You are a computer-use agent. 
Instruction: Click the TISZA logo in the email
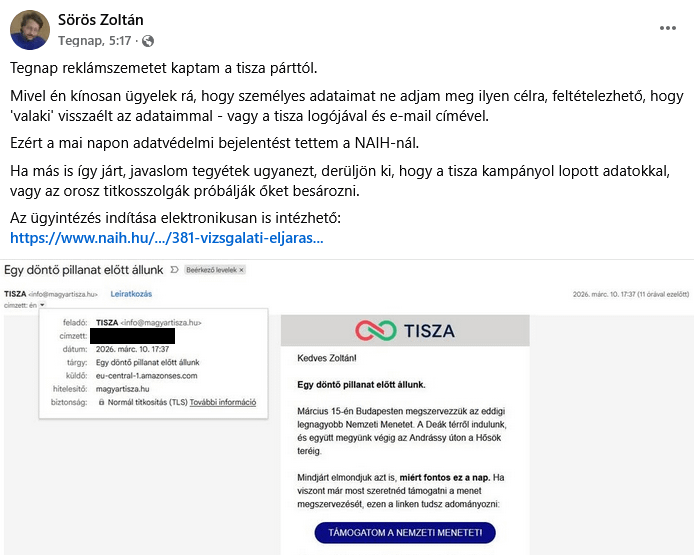click(405, 331)
